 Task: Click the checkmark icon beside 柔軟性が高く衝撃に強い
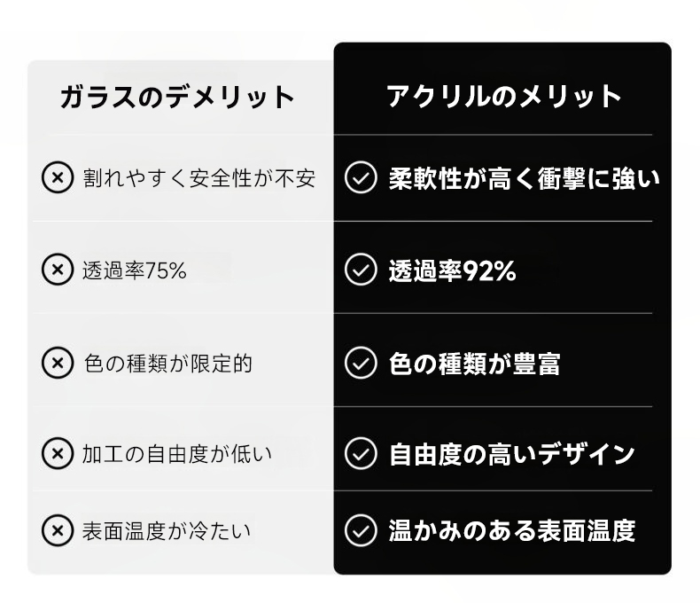coord(360,178)
